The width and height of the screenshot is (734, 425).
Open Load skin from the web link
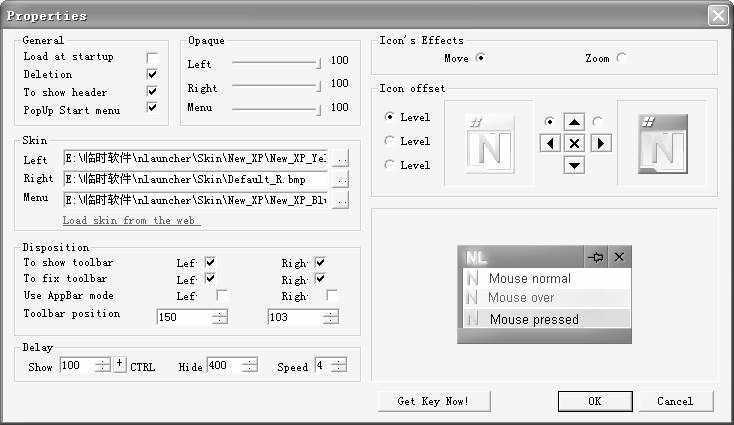130,220
